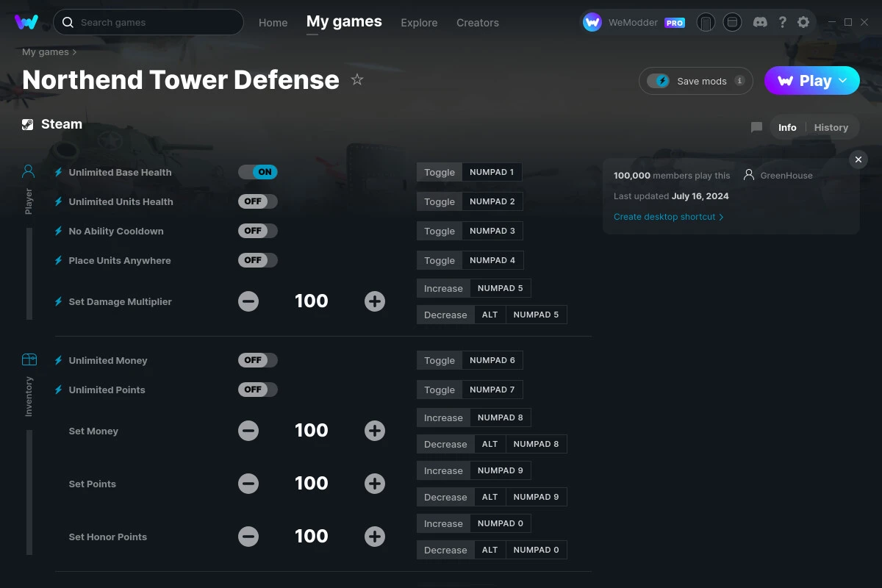Screen dimensions: 882x588
Task: Click the WeMod logo top-left
Action: (27, 22)
